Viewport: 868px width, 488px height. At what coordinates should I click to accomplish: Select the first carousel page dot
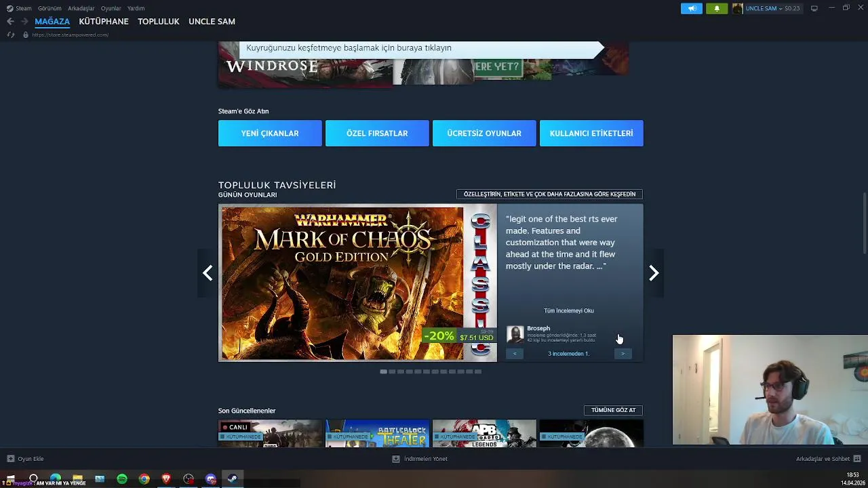(384, 371)
